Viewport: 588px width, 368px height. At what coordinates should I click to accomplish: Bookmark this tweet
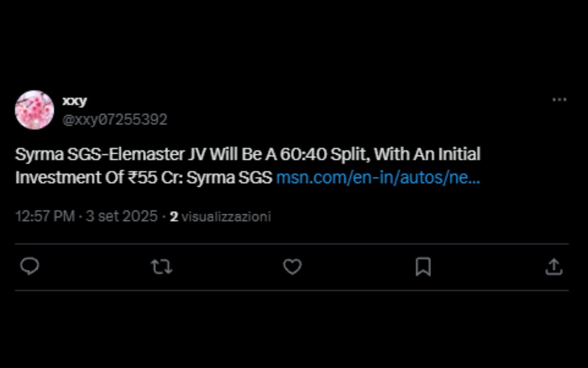click(423, 267)
